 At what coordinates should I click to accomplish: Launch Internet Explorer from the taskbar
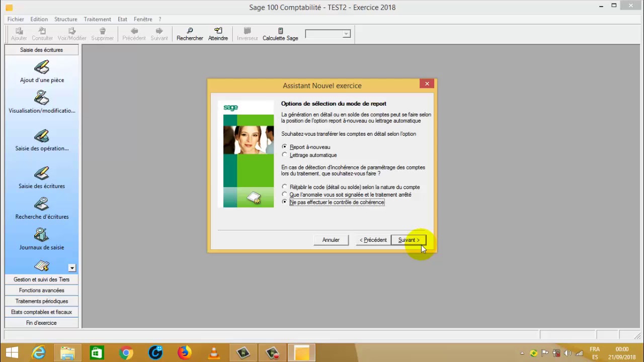point(39,352)
